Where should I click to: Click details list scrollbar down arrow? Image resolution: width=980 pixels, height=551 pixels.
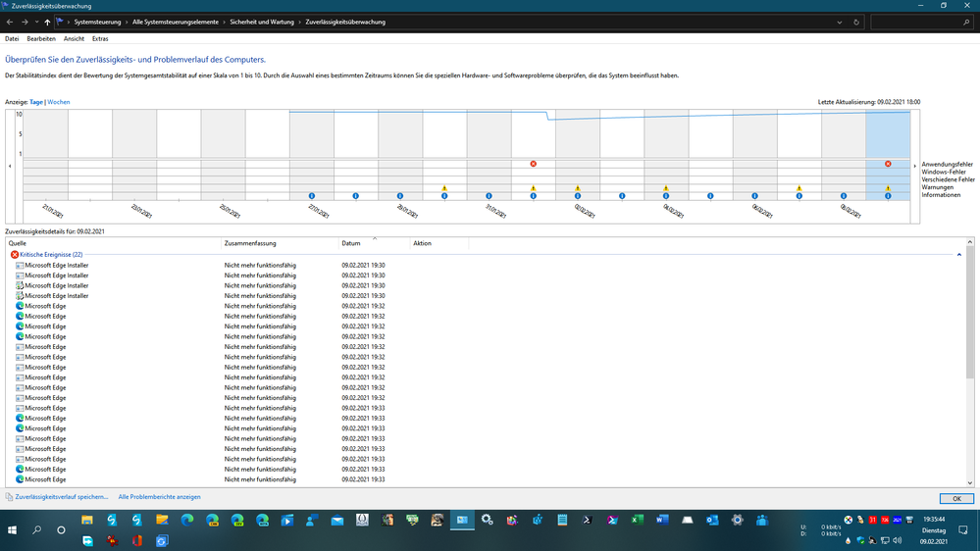pyautogui.click(x=969, y=483)
